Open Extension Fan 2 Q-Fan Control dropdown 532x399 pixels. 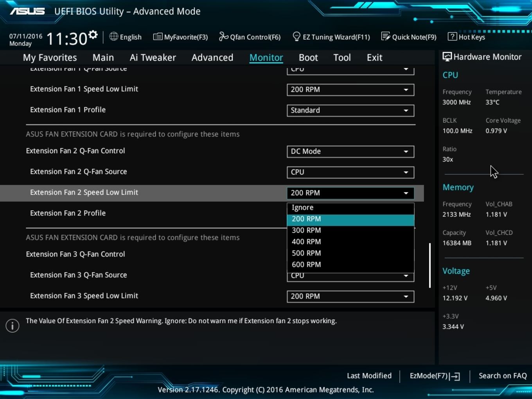pos(350,151)
